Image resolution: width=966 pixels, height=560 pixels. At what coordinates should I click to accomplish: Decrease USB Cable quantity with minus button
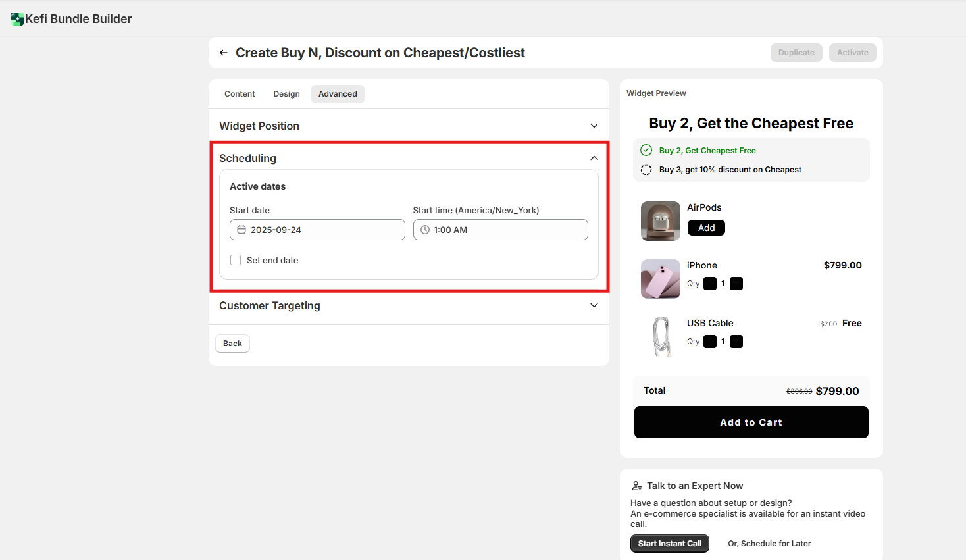tap(710, 342)
